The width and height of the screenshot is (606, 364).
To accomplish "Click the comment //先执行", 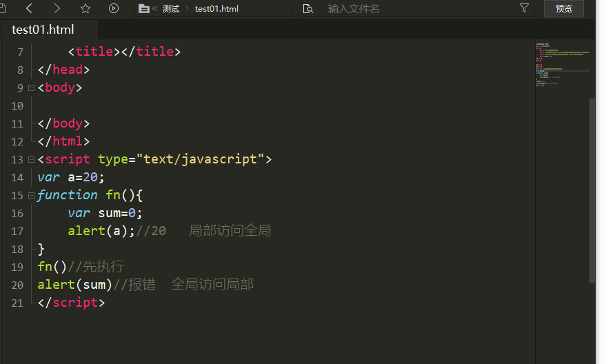I will click(x=96, y=267).
